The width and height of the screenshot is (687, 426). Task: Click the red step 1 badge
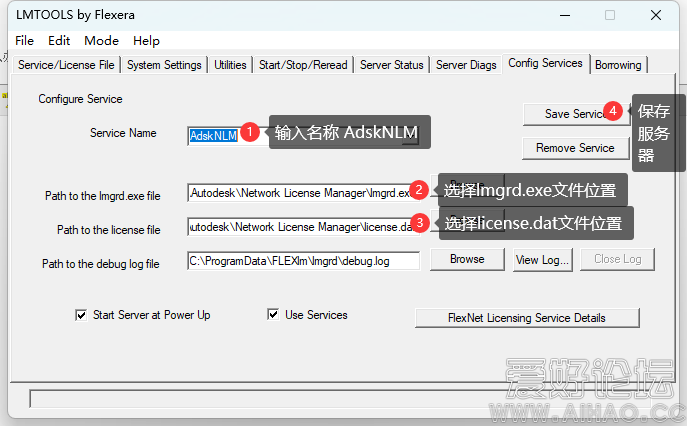pos(250,132)
